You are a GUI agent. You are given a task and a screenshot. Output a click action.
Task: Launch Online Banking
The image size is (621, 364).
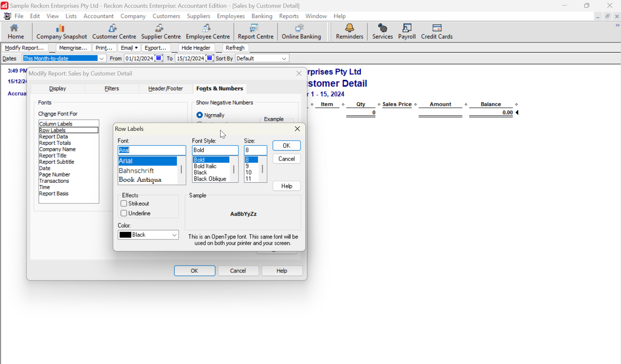(x=301, y=31)
